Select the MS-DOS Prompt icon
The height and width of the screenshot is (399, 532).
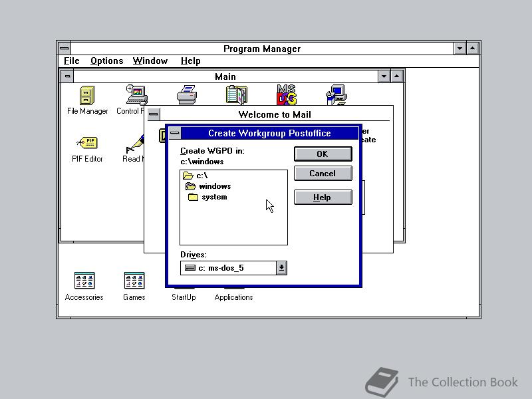click(x=287, y=94)
